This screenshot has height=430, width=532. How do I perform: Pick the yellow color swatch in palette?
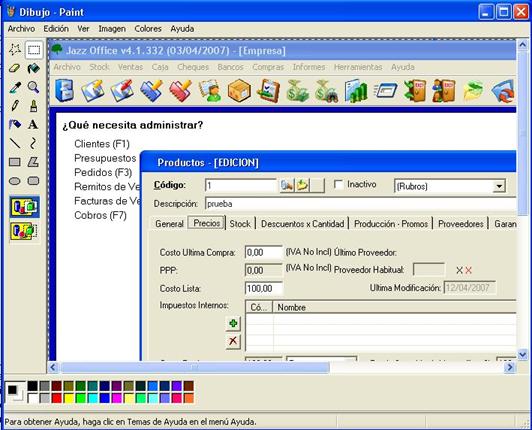(x=69, y=398)
